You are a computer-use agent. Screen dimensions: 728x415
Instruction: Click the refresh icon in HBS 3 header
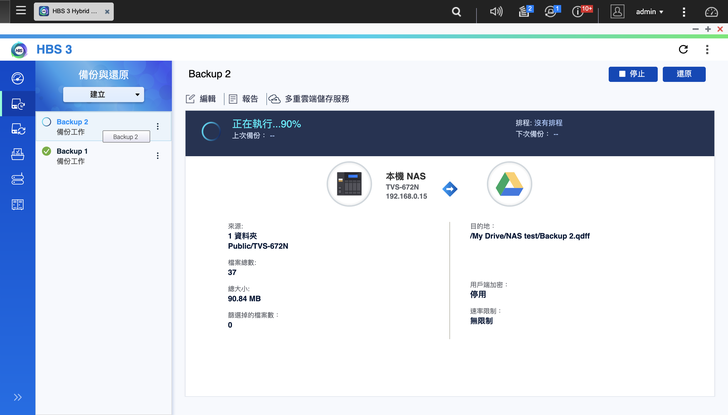(683, 49)
